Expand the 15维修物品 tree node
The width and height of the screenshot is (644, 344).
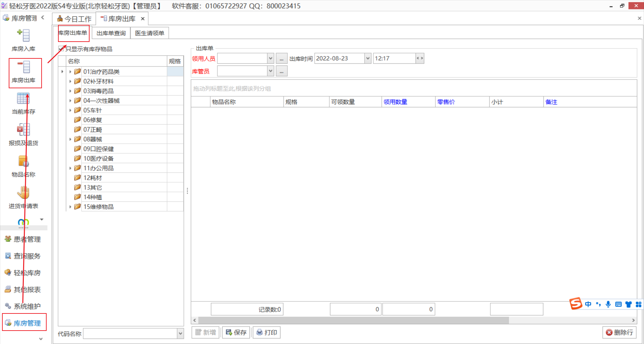click(70, 207)
